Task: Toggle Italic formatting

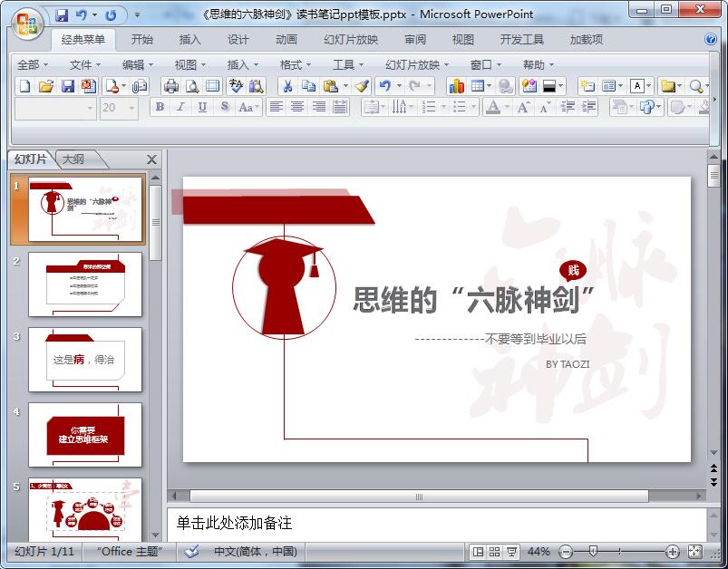Action: click(x=181, y=107)
